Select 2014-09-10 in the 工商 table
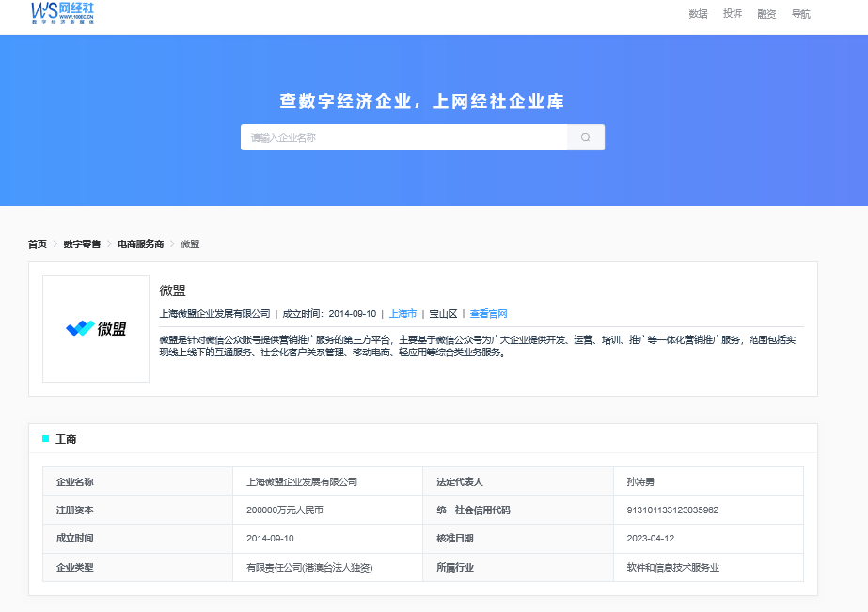Screen dimensions: 868x612 pos(270,539)
